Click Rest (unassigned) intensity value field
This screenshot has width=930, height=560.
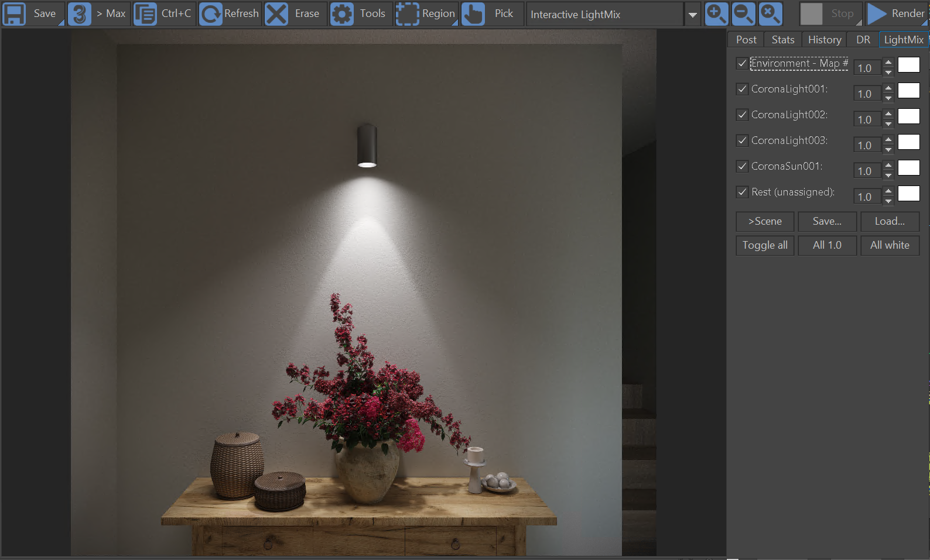(x=867, y=197)
